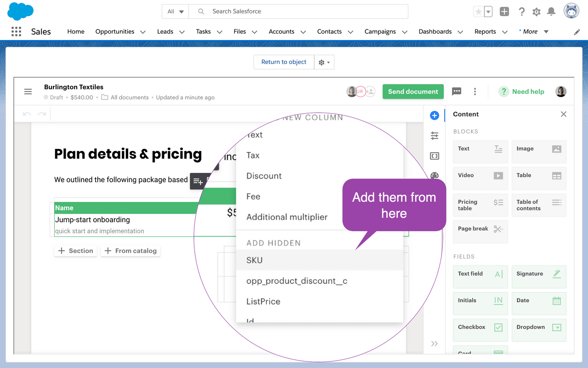Select the Page break block

pyautogui.click(x=480, y=232)
